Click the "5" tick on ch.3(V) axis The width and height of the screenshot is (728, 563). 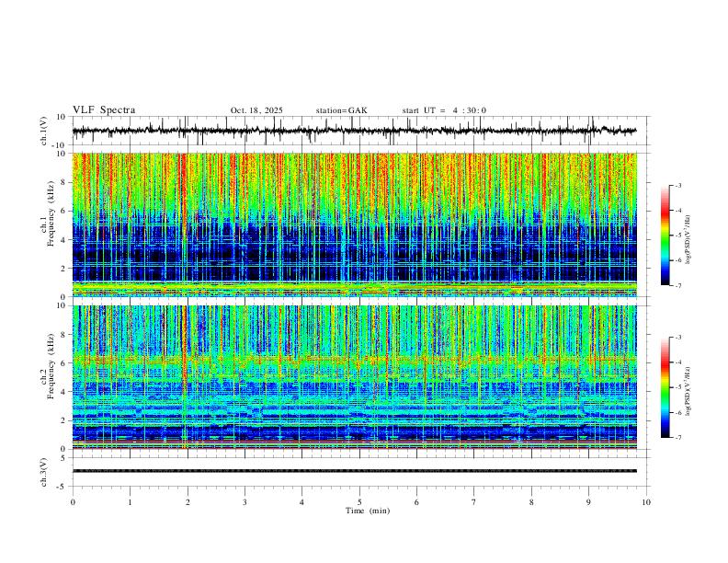click(63, 458)
